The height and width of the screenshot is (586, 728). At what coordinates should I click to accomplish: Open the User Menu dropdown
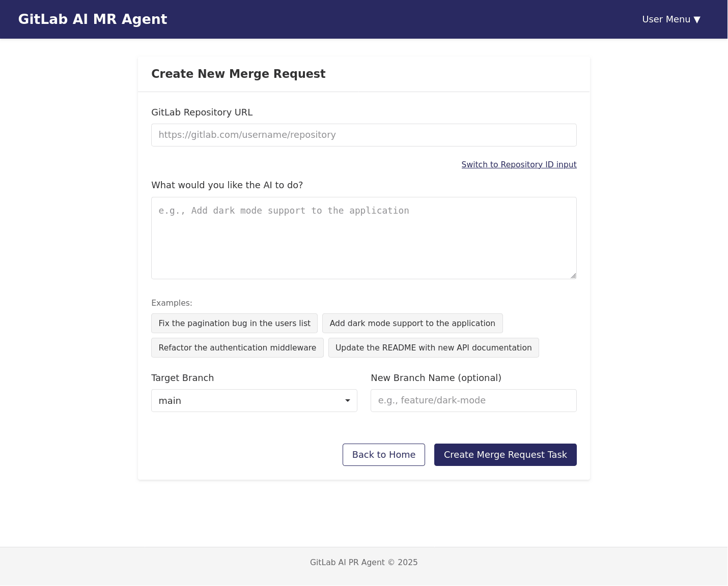coord(670,19)
